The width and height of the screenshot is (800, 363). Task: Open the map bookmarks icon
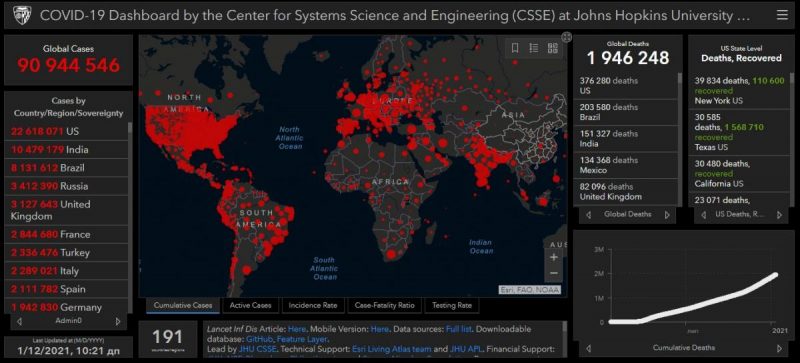pyautogui.click(x=515, y=48)
